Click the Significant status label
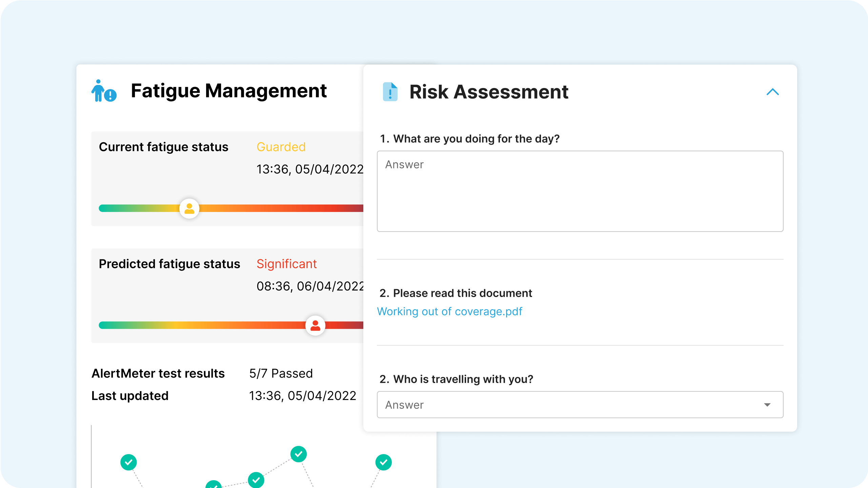Screen dimensions: 868x488 pyautogui.click(x=286, y=264)
